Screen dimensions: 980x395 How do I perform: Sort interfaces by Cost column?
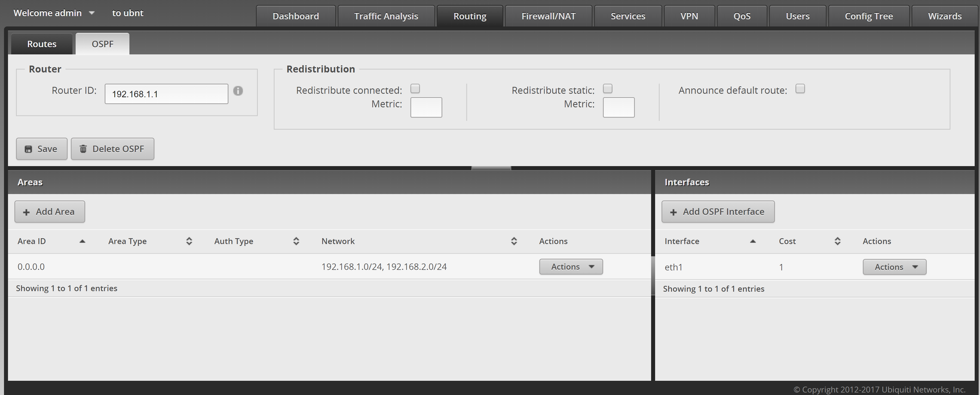(837, 241)
